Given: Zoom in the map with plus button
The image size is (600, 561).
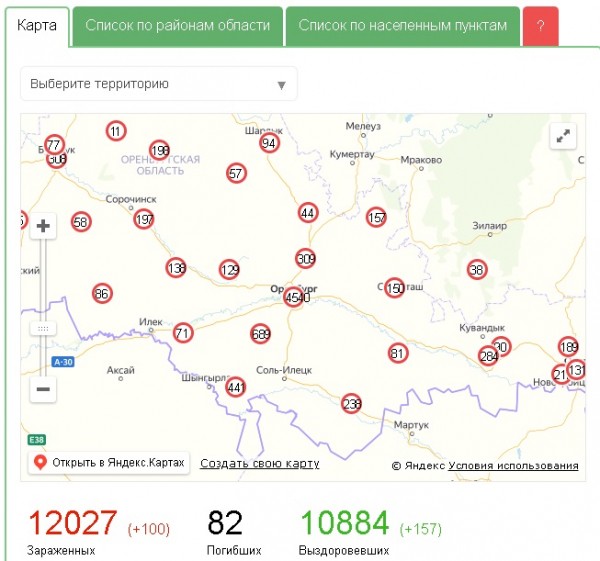Looking at the screenshot, I should coord(43,226).
